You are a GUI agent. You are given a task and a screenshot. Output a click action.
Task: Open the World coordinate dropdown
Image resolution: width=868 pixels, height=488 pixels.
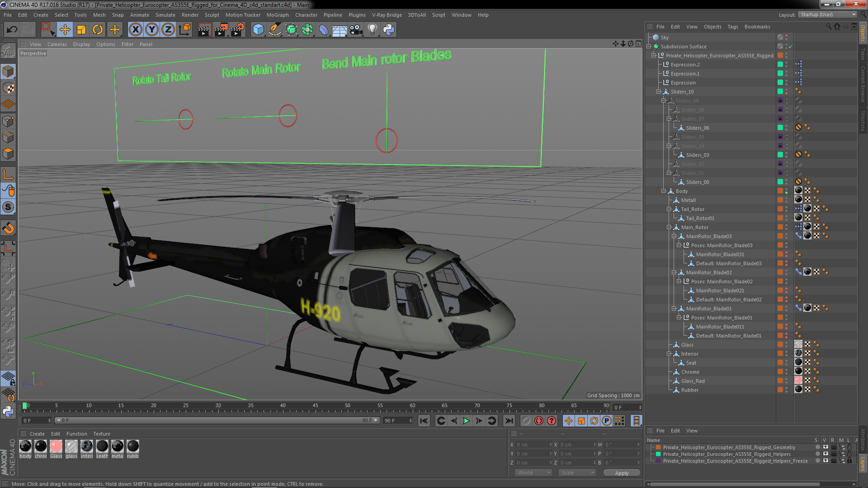tap(533, 473)
